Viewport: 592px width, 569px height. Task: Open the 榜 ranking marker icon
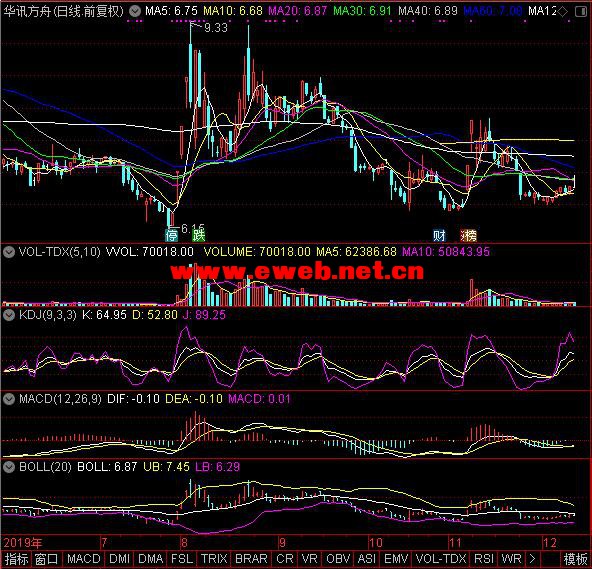click(469, 236)
